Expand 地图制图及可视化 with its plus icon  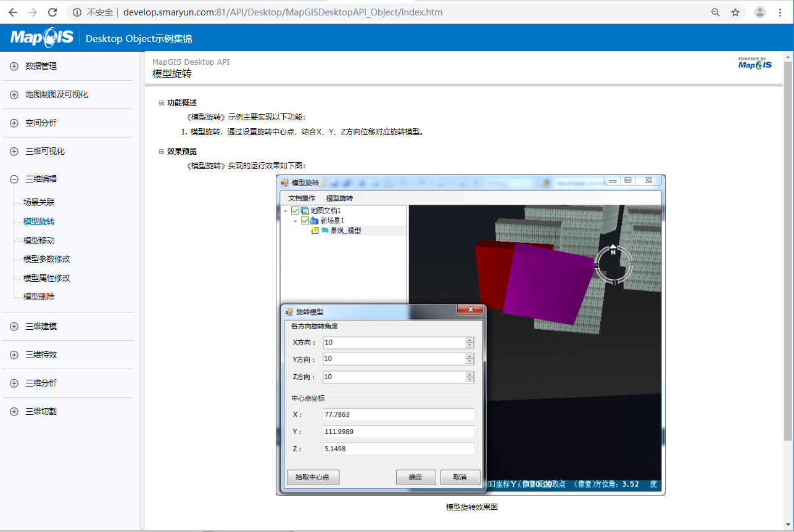pyautogui.click(x=14, y=95)
